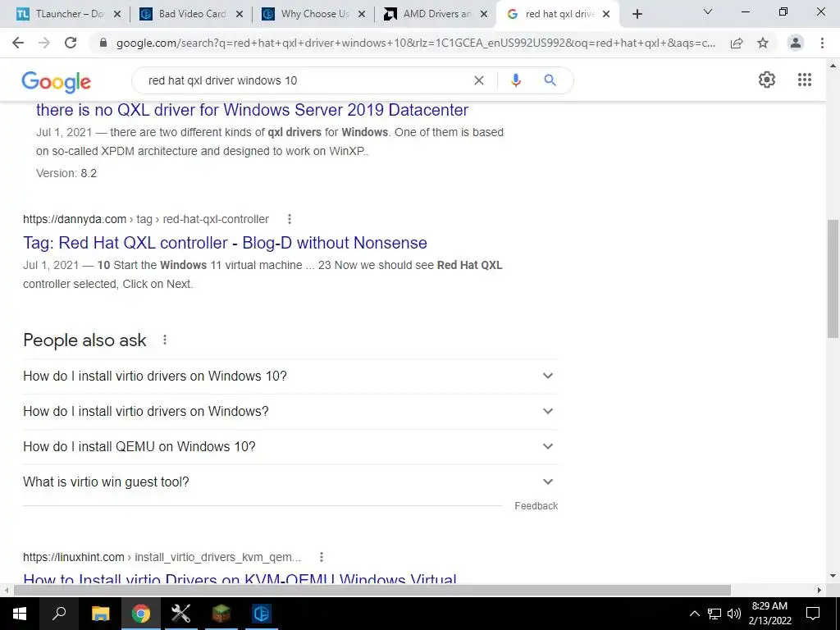Open options for dannyda.com result
The height and width of the screenshot is (630, 840).
point(290,219)
